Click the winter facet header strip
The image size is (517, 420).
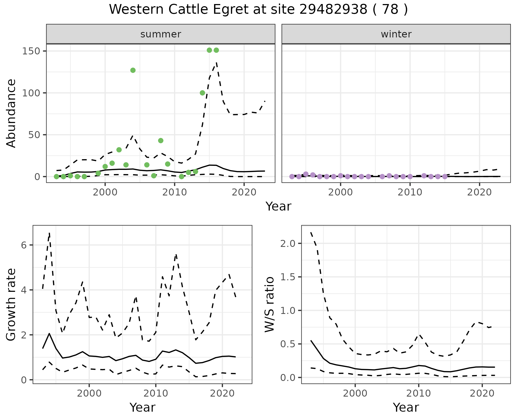[396, 34]
